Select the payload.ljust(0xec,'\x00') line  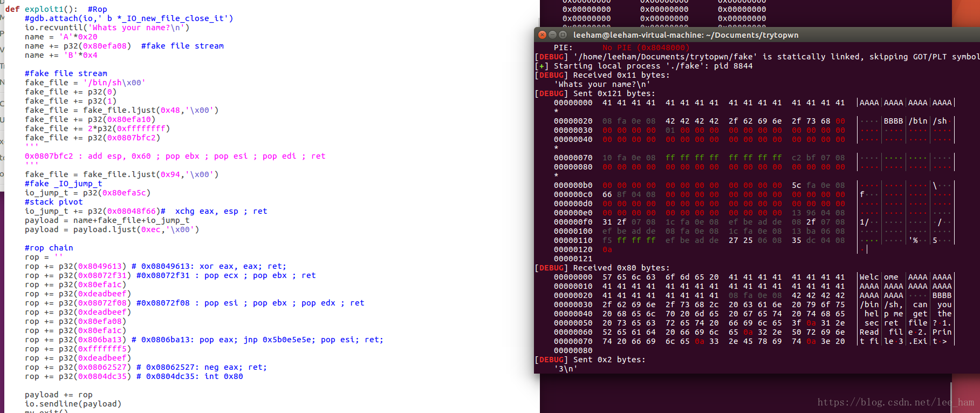(112, 229)
